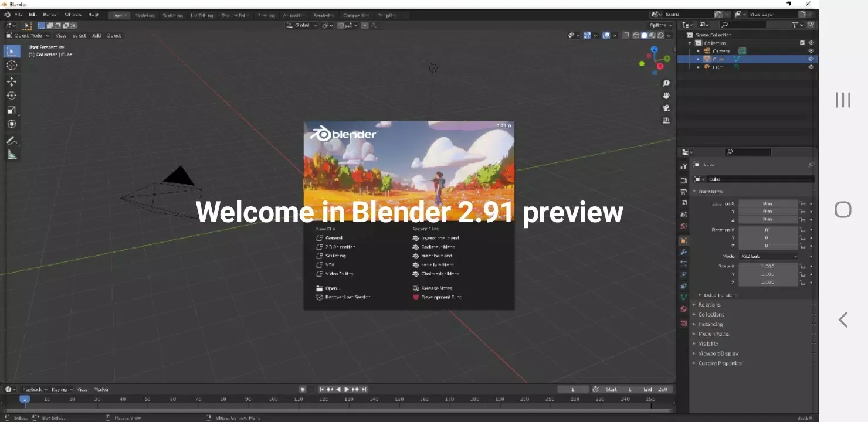Open the Modifier properties wrench tab
Image resolution: width=868 pixels, height=422 pixels.
pos(683,251)
